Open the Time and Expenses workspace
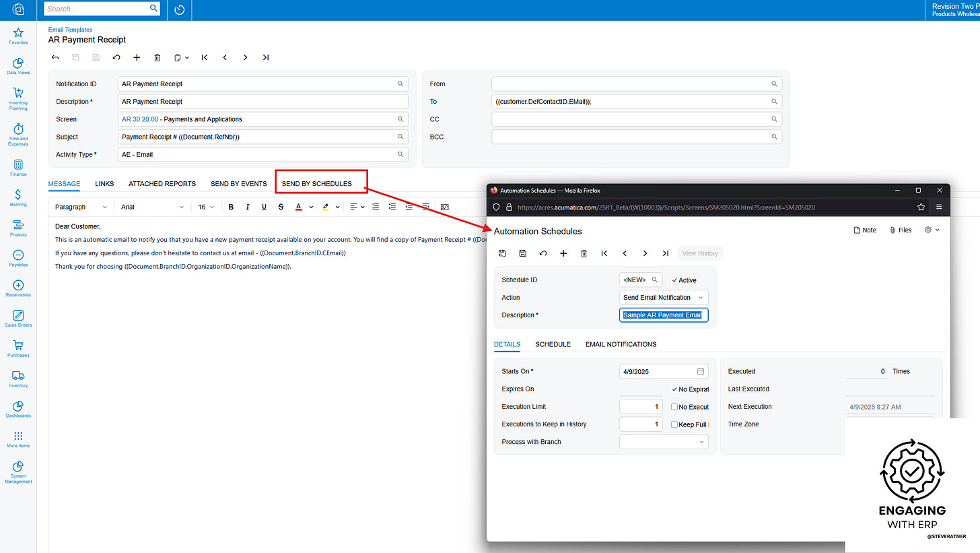The width and height of the screenshot is (980, 553). [18, 134]
